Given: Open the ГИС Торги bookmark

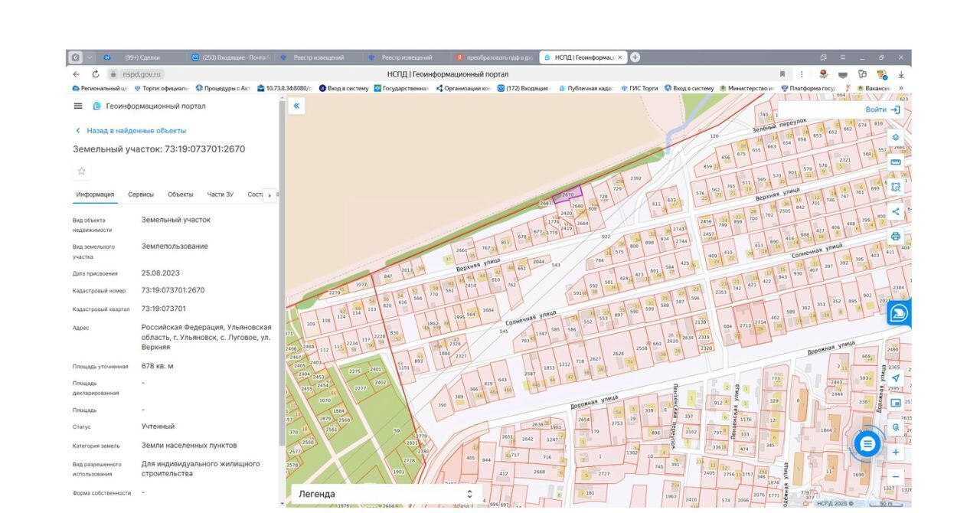Looking at the screenshot, I should [639, 88].
